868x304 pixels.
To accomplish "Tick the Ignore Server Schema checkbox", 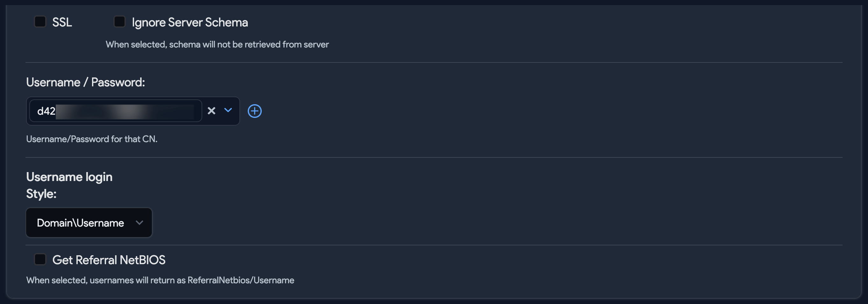I will coord(119,22).
